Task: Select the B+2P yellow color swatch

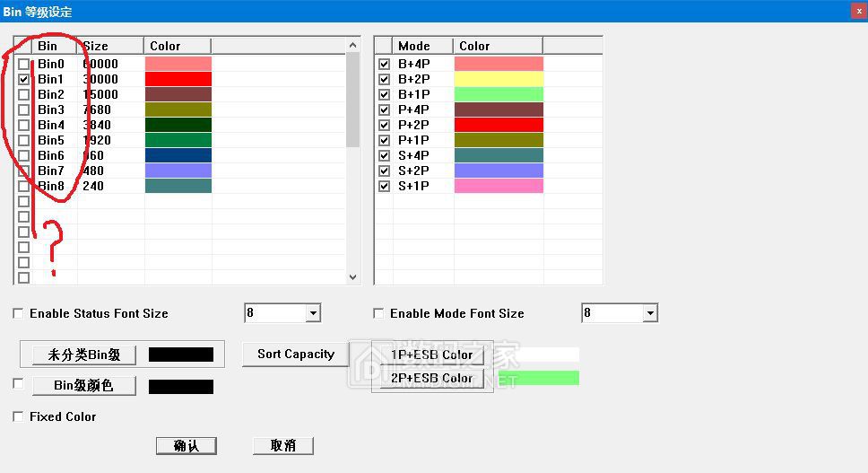Action: (x=499, y=79)
